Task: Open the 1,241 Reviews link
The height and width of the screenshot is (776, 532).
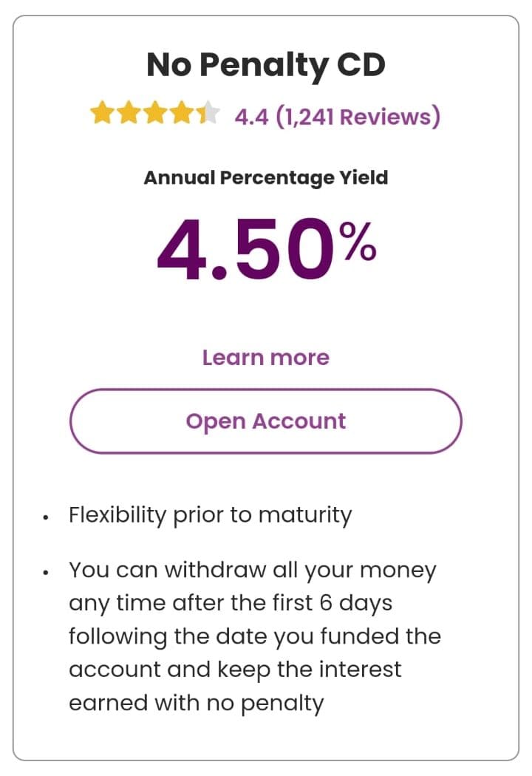Action: pyautogui.click(x=358, y=116)
